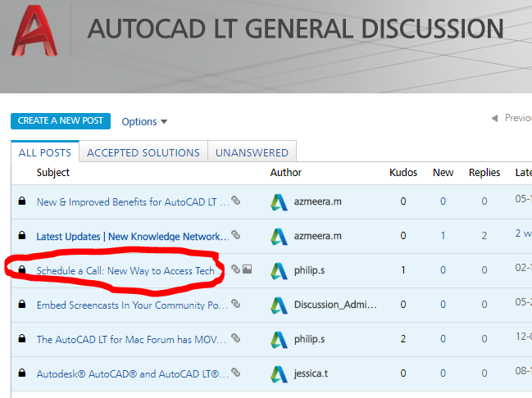Click the Kudos column header

403,172
